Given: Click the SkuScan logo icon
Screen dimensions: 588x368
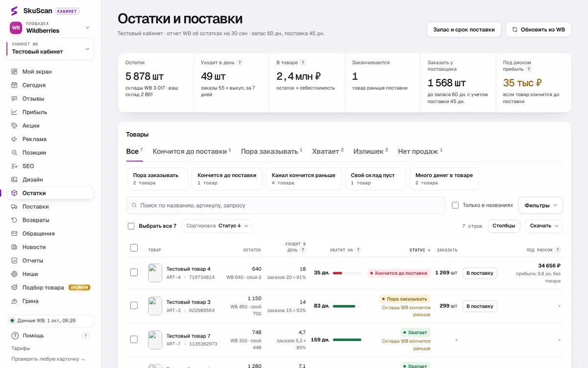Looking at the screenshot, I should point(14,11).
